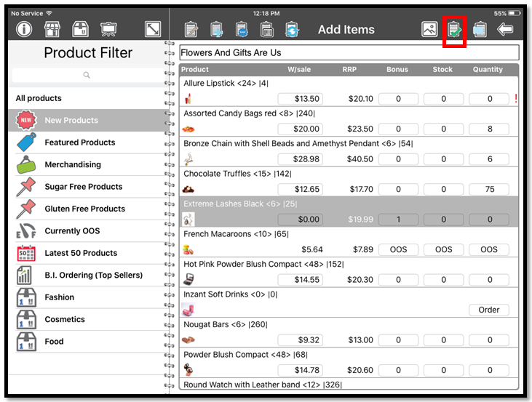
Task: Tap Nougat Bars quantity field
Action: click(x=489, y=340)
